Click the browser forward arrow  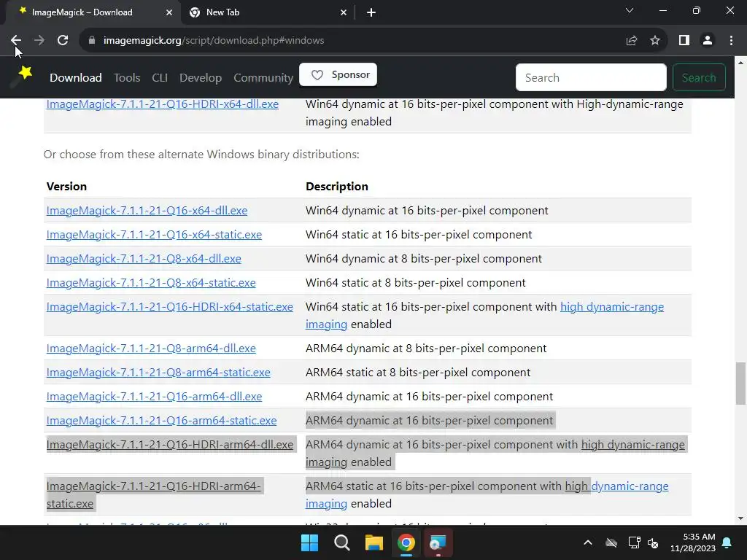click(x=39, y=41)
